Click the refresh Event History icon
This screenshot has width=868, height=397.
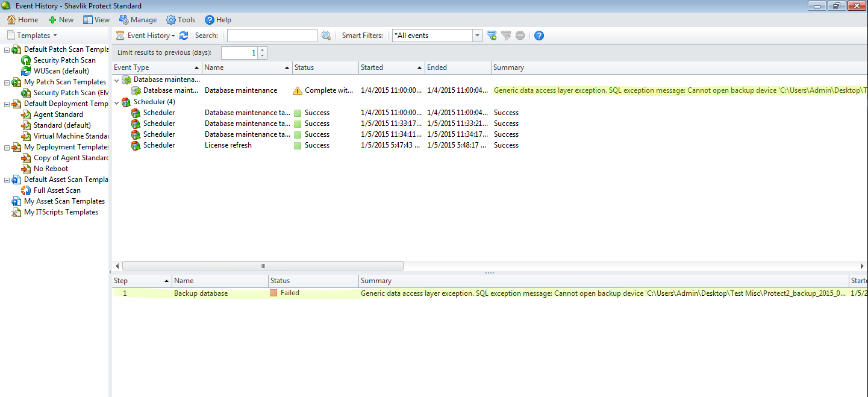click(x=184, y=35)
